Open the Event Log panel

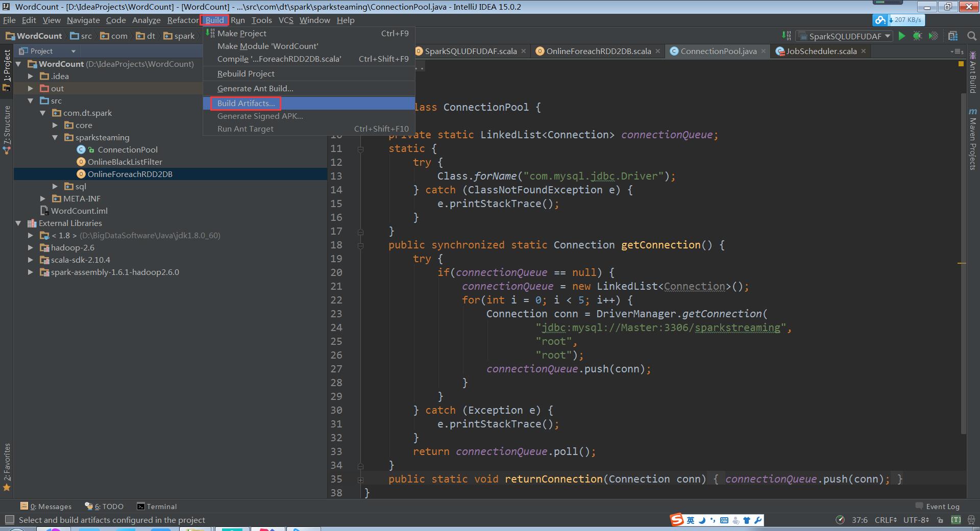[937, 507]
